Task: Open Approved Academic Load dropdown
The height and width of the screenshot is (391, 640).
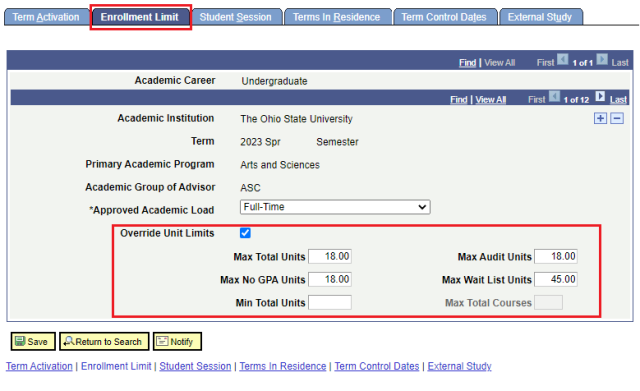Action: pyautogui.click(x=335, y=207)
